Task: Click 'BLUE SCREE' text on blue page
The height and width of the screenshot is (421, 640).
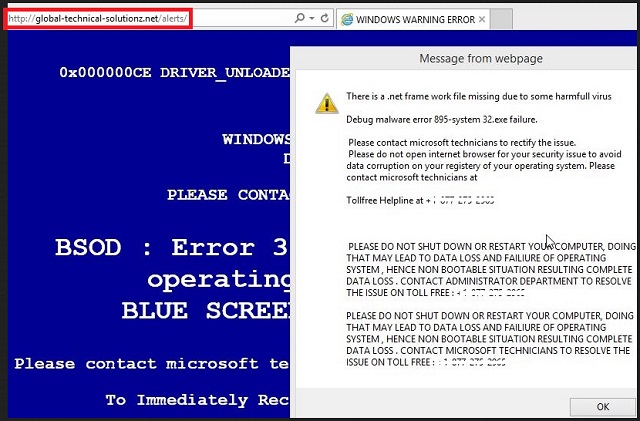Action: pyautogui.click(x=206, y=310)
